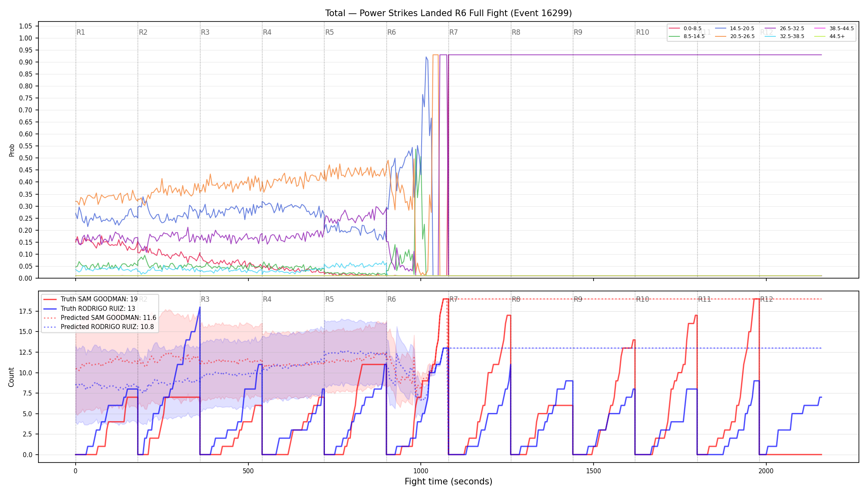868x496 pixels.
Task: Click the R11 round label in count chart
Action: coord(704,299)
